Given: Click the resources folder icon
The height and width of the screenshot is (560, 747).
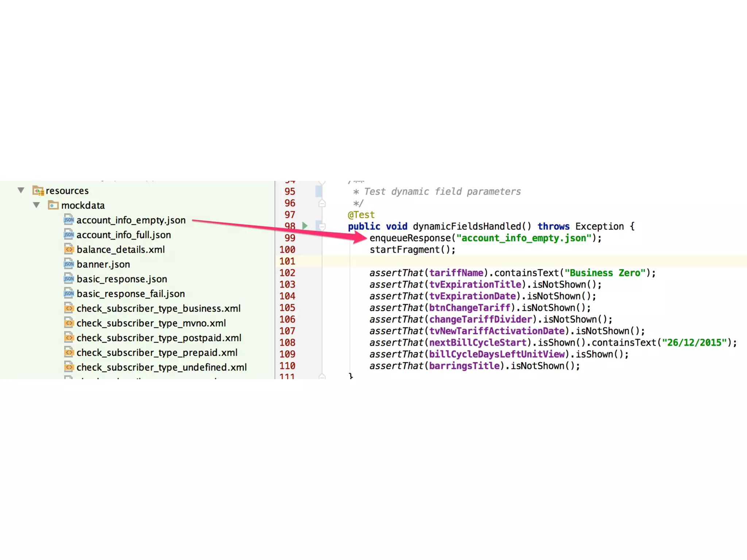Looking at the screenshot, I should tap(38, 190).
